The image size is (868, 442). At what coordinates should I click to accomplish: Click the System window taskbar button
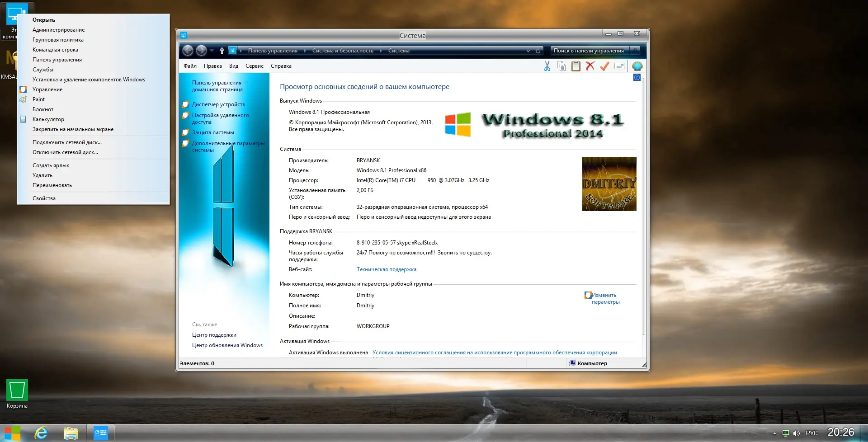100,433
